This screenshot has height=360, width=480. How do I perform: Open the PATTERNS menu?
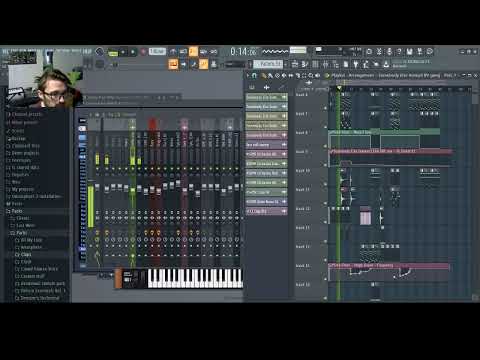(34, 51)
